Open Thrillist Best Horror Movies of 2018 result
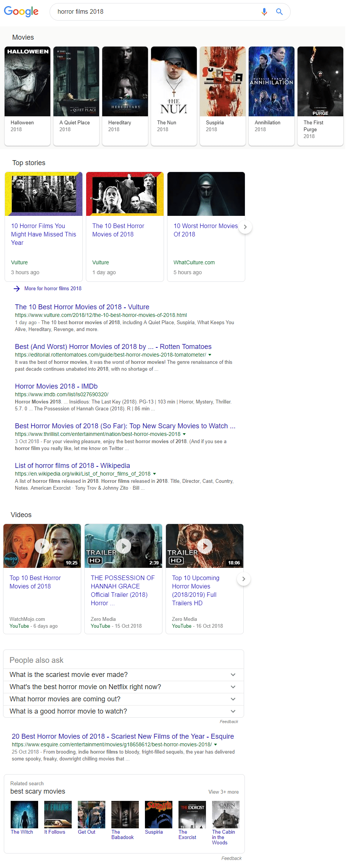Viewport: 349px width, 868px height. pos(125,426)
